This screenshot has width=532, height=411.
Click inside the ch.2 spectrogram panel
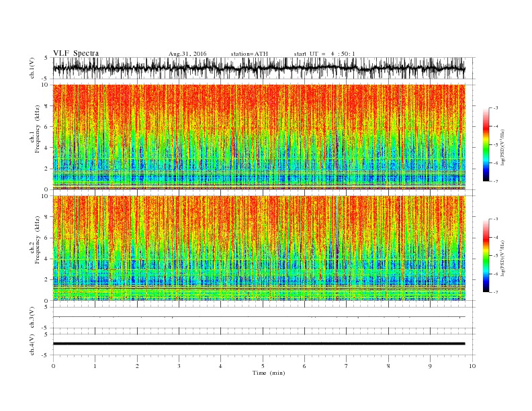pos(259,248)
